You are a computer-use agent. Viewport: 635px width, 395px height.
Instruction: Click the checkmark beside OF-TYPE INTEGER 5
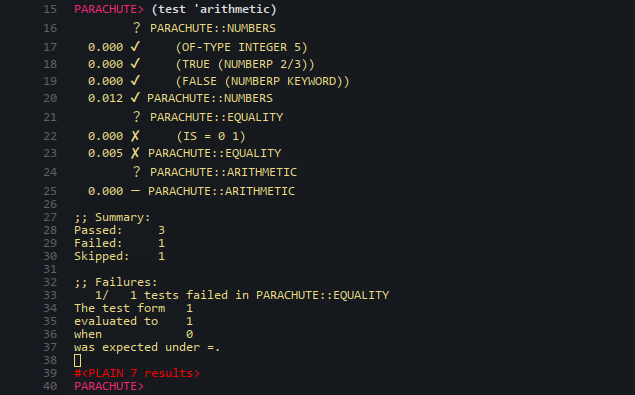pos(135,47)
